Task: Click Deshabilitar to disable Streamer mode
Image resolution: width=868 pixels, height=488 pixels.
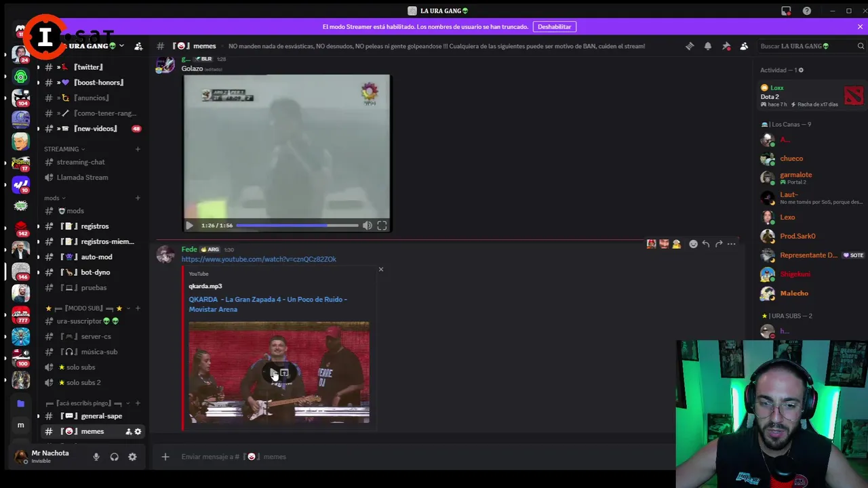Action: coord(555,27)
